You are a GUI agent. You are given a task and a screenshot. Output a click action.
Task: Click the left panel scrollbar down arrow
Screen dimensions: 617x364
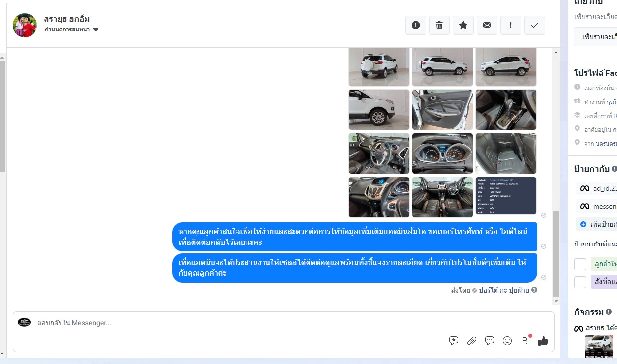(x=2, y=353)
